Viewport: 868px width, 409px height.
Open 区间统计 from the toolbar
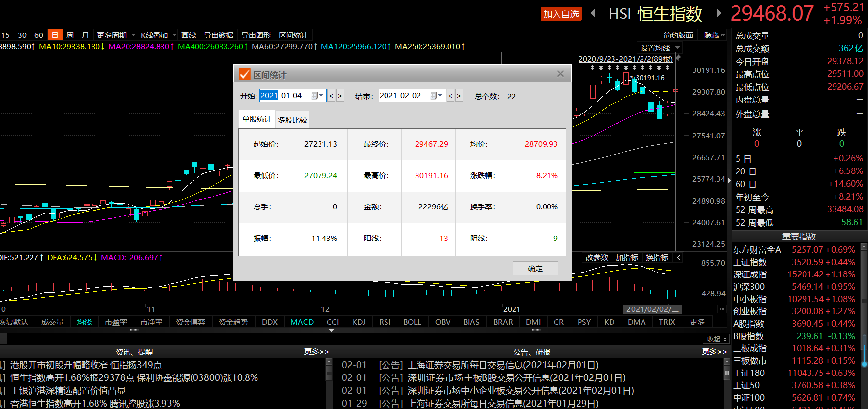click(293, 35)
